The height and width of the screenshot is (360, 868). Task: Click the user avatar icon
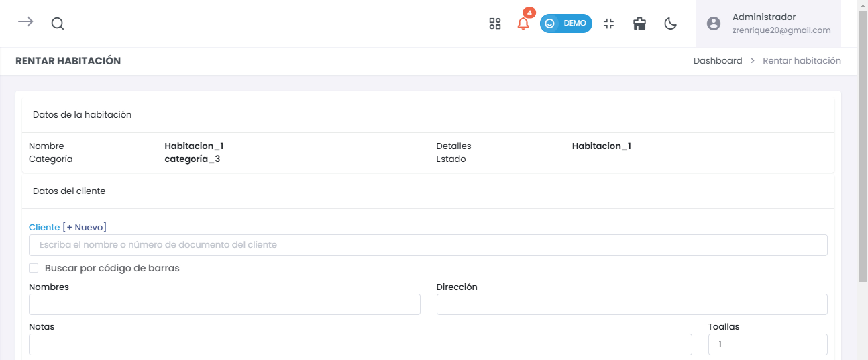[713, 24]
